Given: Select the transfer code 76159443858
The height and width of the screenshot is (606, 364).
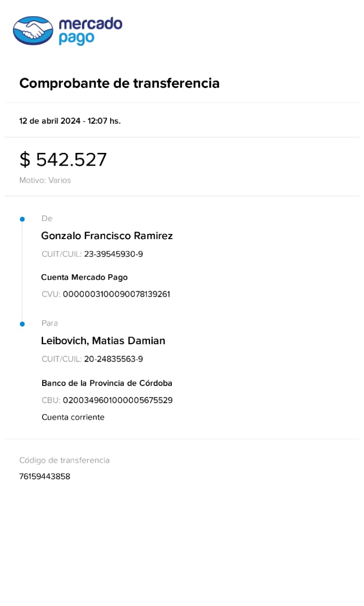Looking at the screenshot, I should 44,476.
